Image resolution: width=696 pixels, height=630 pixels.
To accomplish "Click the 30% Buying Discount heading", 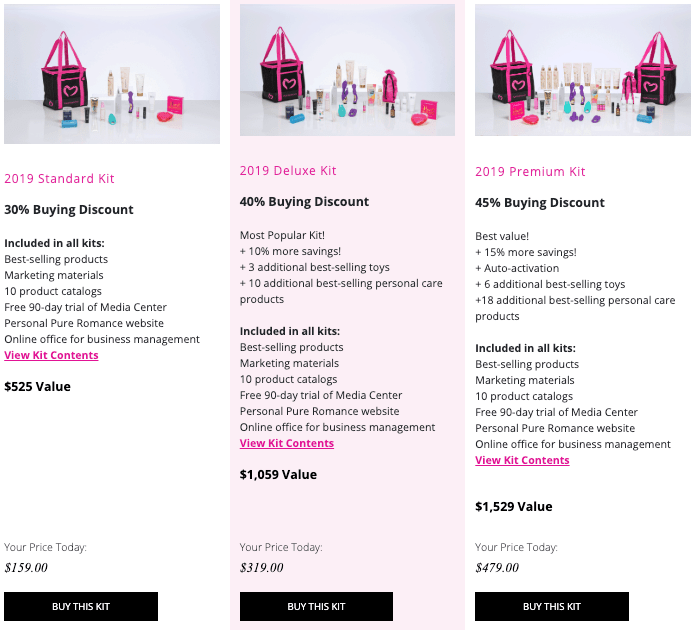I will [x=69, y=210].
